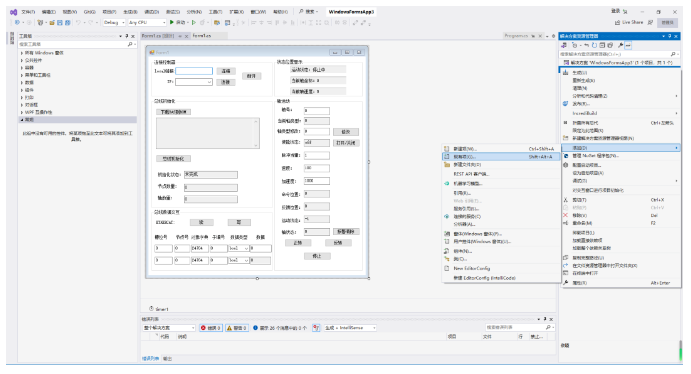Click the Cut scissors context menu item
The height and width of the screenshot is (374, 691).
point(565,200)
